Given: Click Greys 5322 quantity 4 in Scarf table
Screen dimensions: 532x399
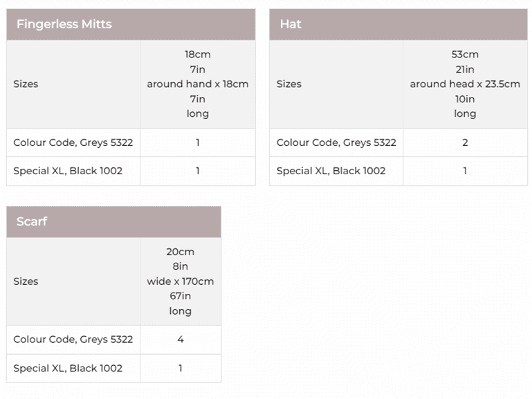Looking at the screenshot, I should [180, 340].
